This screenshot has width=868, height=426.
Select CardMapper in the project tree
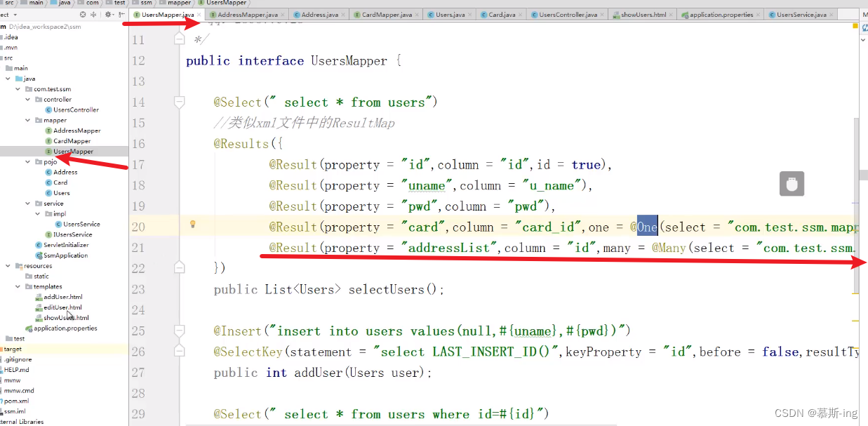(72, 141)
